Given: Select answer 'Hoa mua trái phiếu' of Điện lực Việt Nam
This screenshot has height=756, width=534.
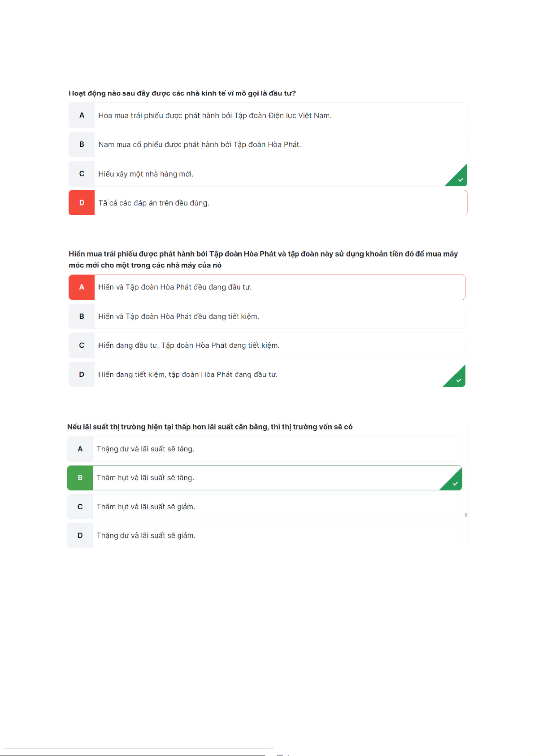Looking at the screenshot, I should 215,116.
